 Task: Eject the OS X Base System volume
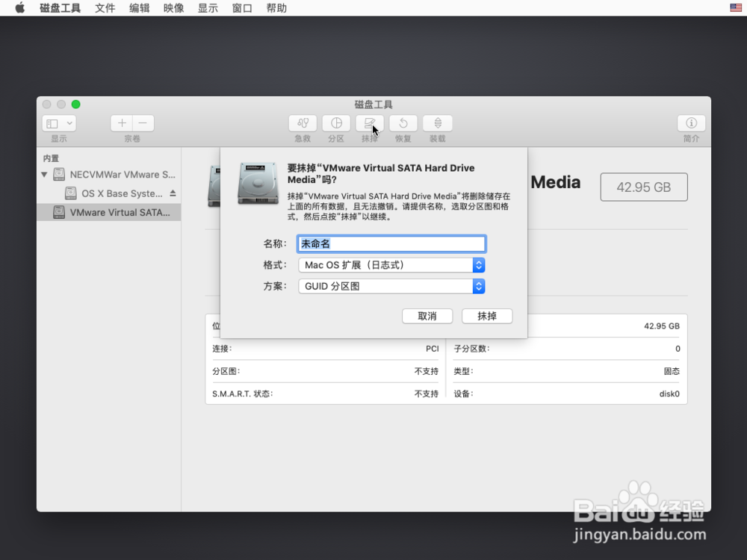coord(173,193)
